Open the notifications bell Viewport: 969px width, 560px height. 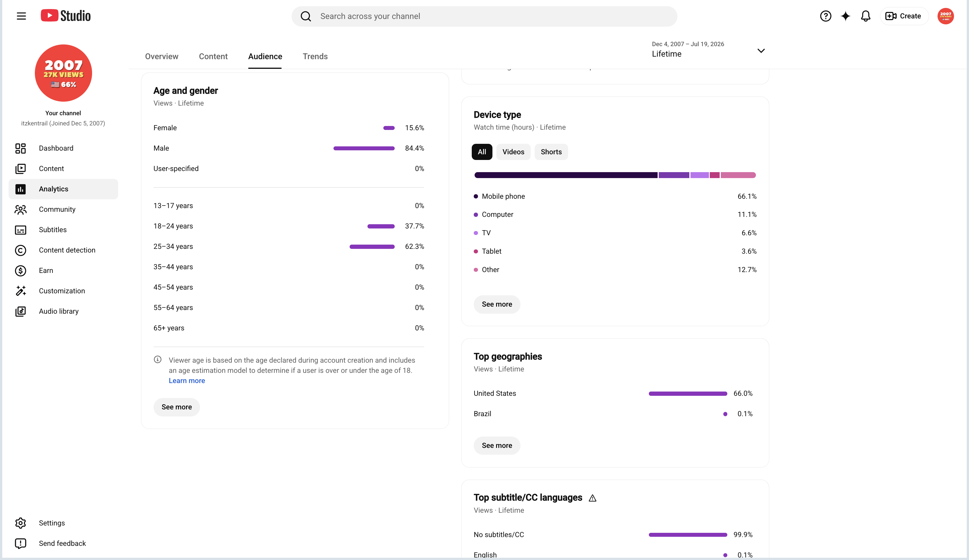(x=865, y=16)
